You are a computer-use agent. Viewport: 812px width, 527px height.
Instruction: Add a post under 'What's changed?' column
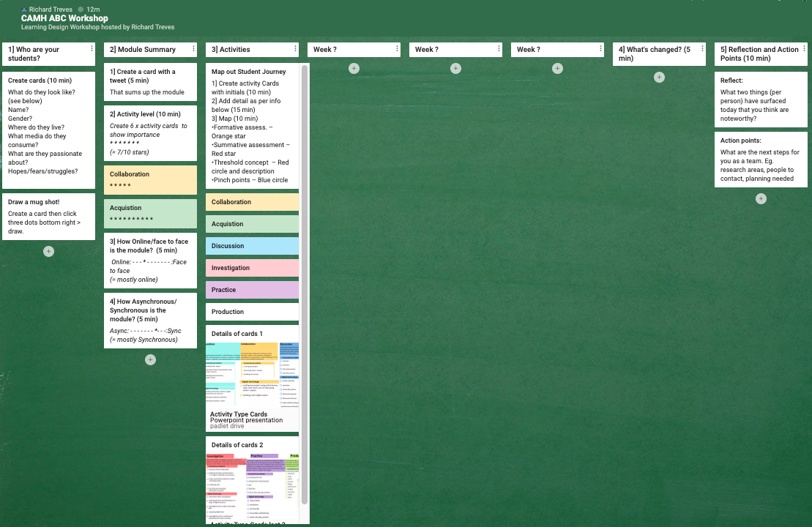pyautogui.click(x=659, y=77)
